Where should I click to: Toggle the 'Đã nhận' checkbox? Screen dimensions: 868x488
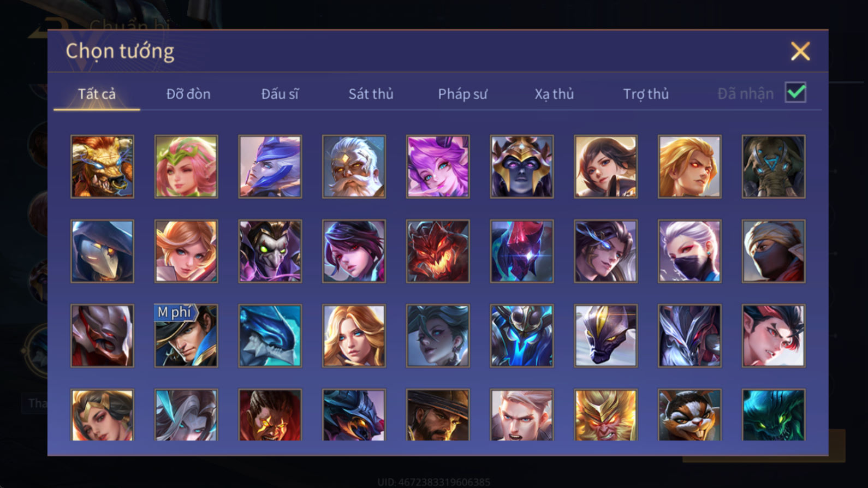click(795, 92)
